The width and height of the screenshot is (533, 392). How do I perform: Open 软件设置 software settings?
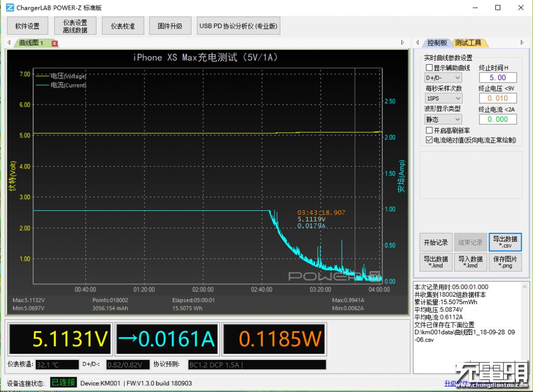28,26
